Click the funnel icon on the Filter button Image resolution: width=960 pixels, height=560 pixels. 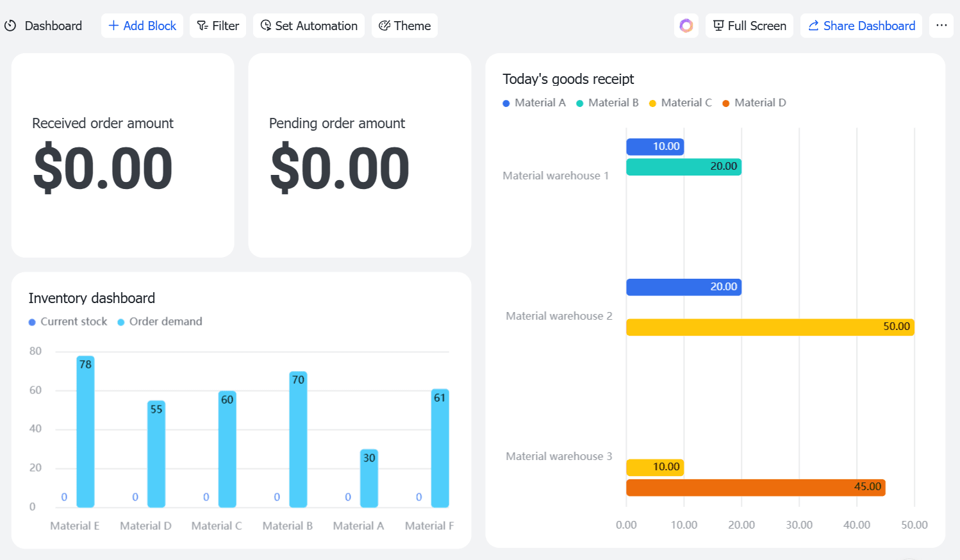pyautogui.click(x=203, y=26)
